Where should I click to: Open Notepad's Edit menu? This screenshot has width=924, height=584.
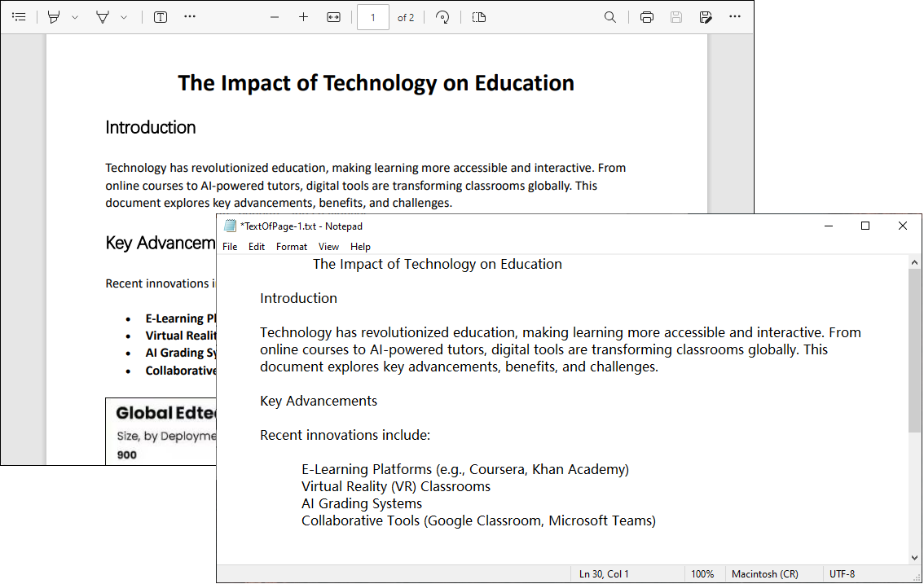point(257,246)
